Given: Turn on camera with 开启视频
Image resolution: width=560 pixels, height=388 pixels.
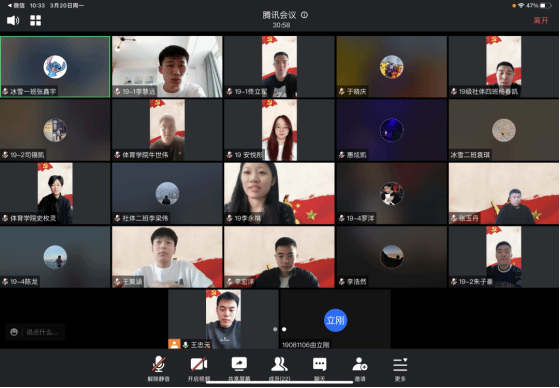Looking at the screenshot, I should [x=199, y=368].
